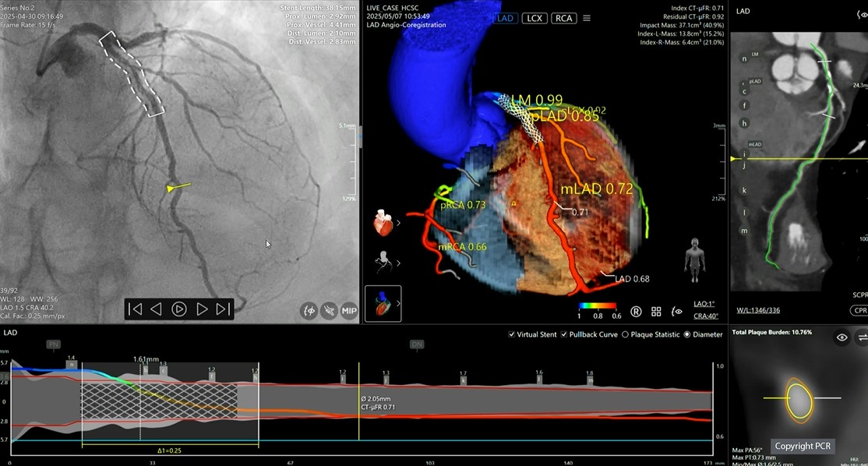
Task: Click the mLAD 0.72 label on heart
Action: click(597, 189)
